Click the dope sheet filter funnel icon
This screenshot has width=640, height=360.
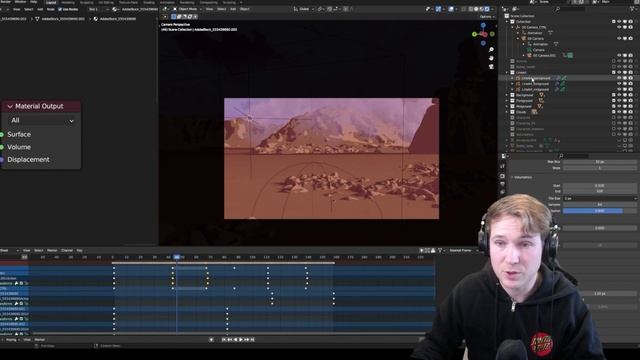click(x=440, y=250)
